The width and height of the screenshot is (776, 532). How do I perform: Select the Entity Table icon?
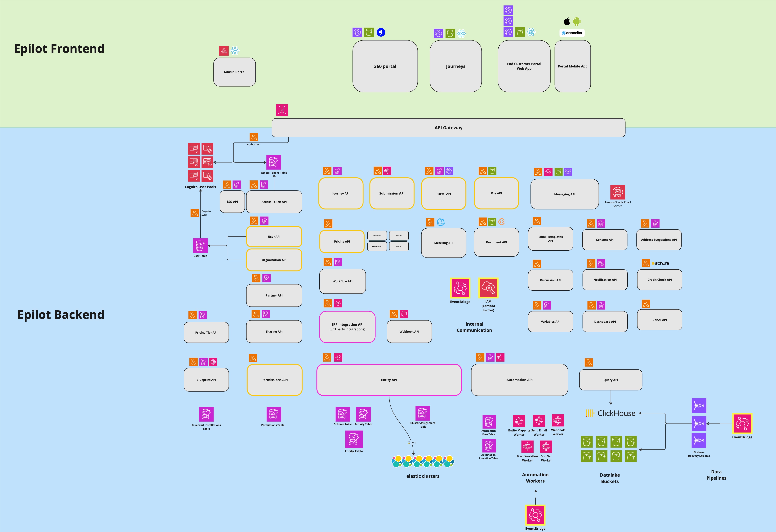tap(354, 439)
